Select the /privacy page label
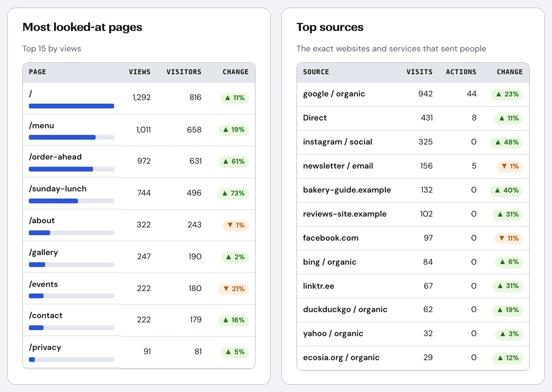This screenshot has width=552, height=392. (45, 347)
